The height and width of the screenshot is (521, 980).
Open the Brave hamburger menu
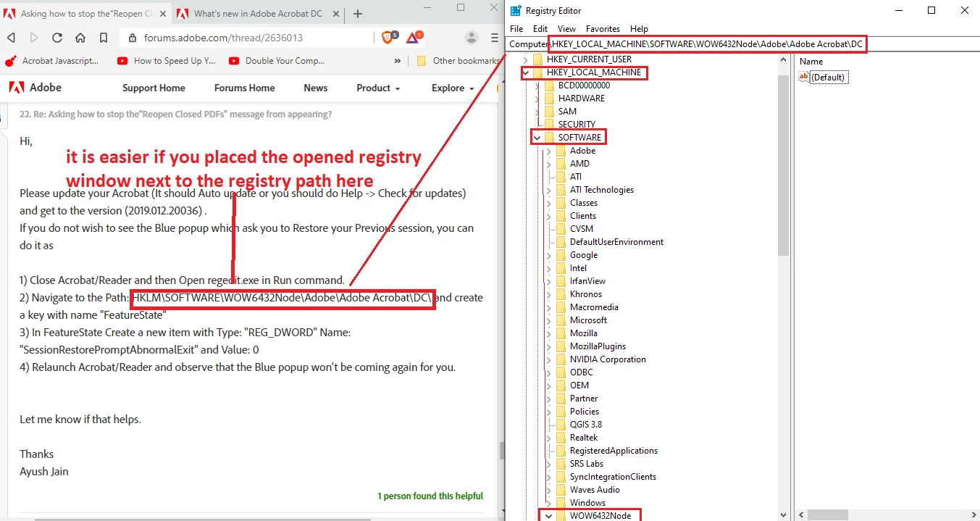495,38
